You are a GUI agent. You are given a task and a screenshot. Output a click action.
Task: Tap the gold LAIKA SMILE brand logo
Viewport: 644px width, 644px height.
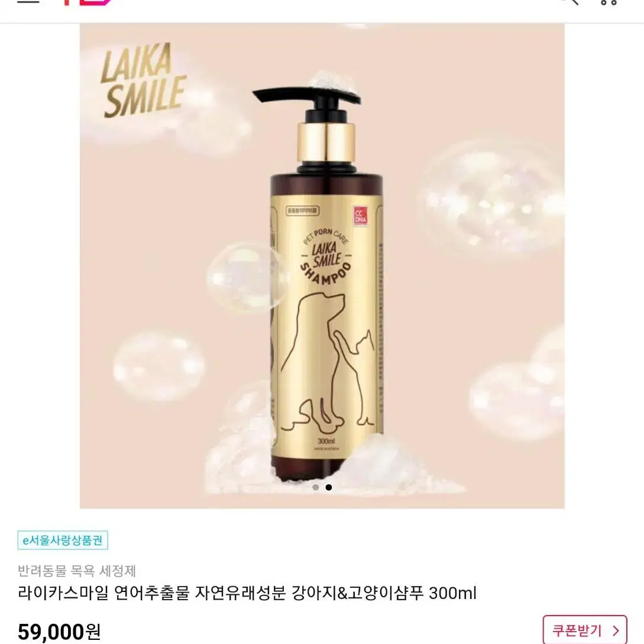click(x=142, y=80)
